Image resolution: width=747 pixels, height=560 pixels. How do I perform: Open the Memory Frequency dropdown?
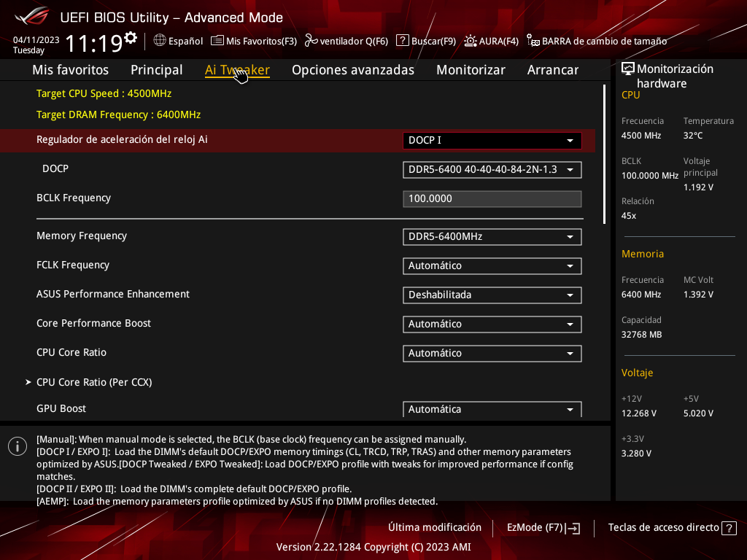coord(492,237)
